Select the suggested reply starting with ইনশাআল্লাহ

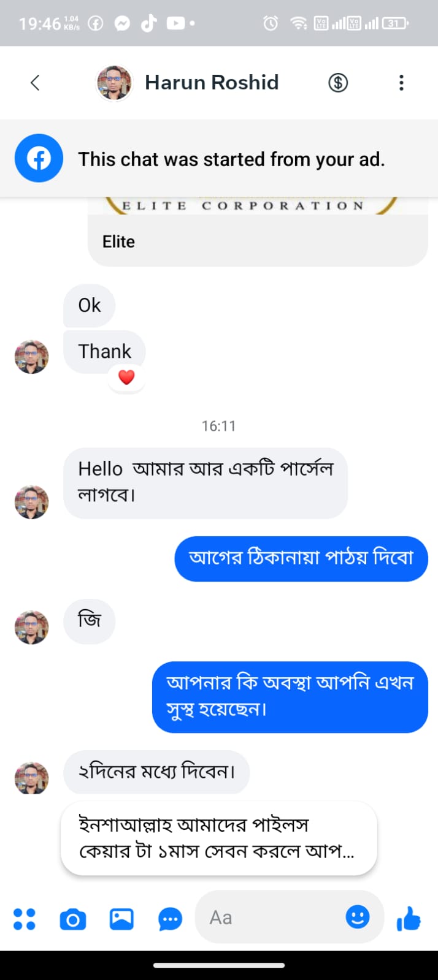tap(218, 838)
